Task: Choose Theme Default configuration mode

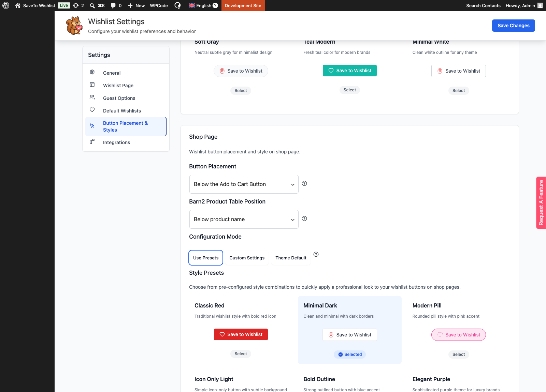Action: click(291, 258)
